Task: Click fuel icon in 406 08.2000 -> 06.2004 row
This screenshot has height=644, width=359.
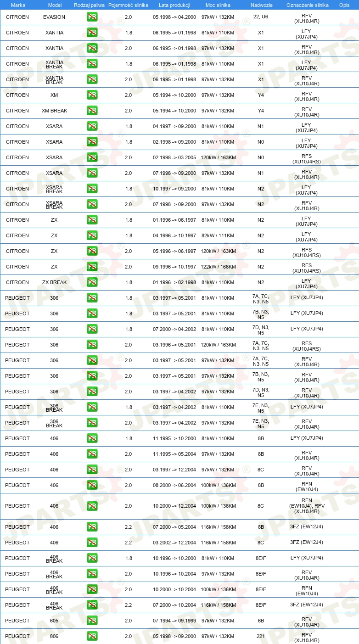Action: (92, 485)
